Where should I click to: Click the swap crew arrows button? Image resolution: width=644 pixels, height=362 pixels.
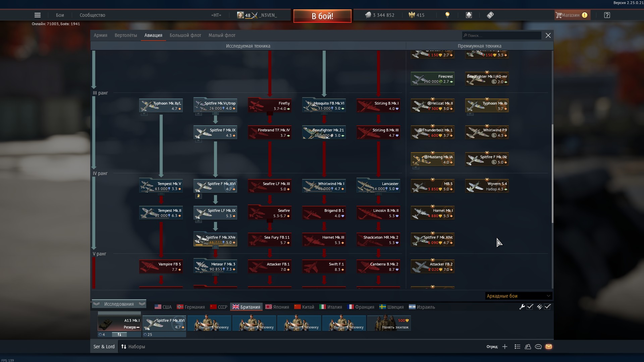(x=119, y=335)
